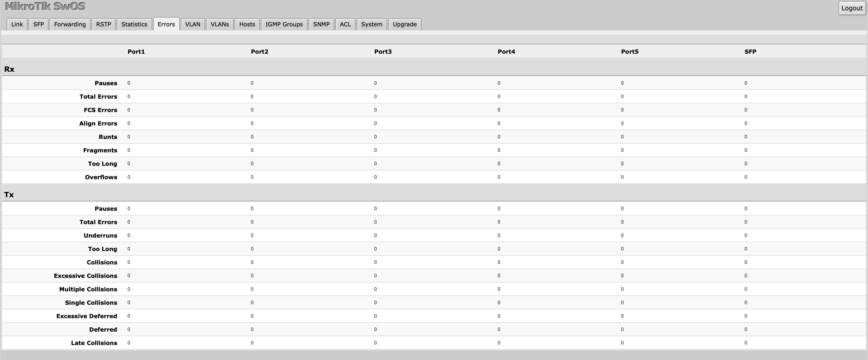Click the Port1 column header
The width and height of the screenshot is (868, 360).
[136, 52]
